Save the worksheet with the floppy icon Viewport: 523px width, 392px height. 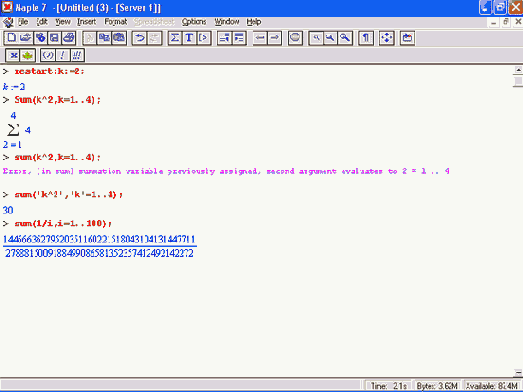point(54,38)
